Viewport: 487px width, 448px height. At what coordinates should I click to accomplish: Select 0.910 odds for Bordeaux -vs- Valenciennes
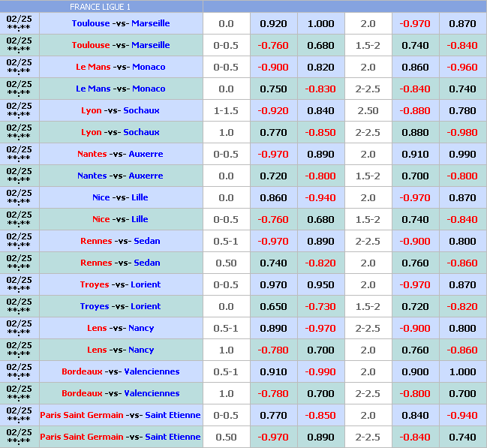273,371
